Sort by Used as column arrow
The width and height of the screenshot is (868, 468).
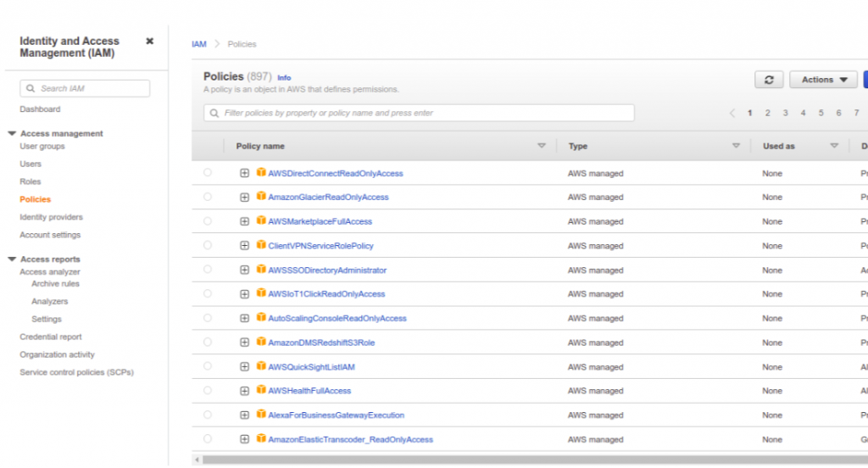[834, 146]
